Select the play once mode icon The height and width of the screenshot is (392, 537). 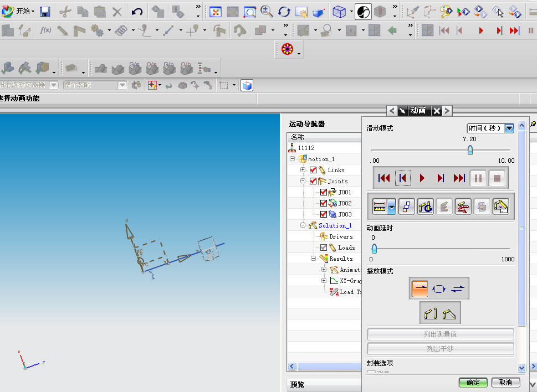(420, 288)
